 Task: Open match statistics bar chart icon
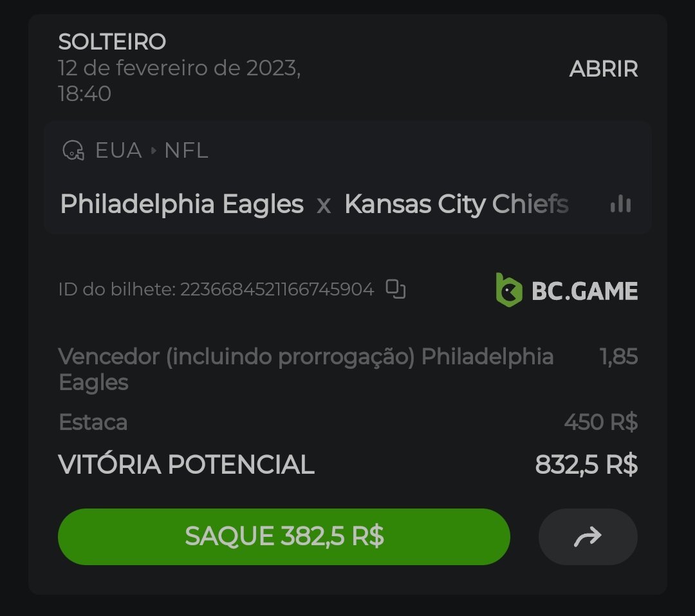[x=620, y=205]
